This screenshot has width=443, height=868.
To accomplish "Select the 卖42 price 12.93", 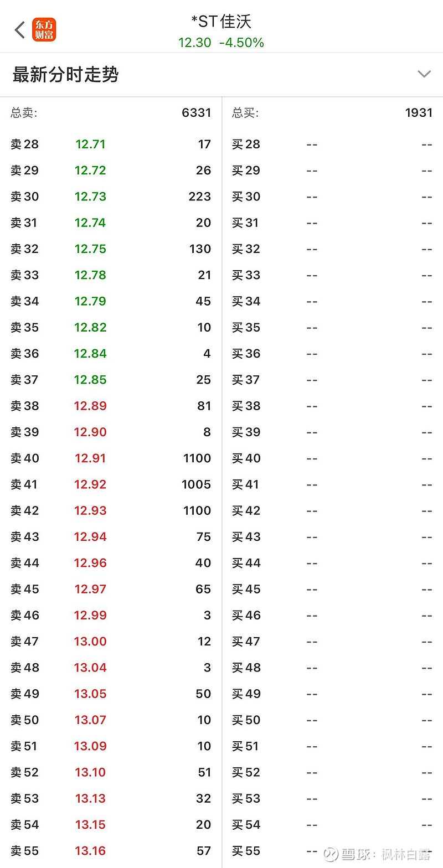I will click(x=90, y=510).
